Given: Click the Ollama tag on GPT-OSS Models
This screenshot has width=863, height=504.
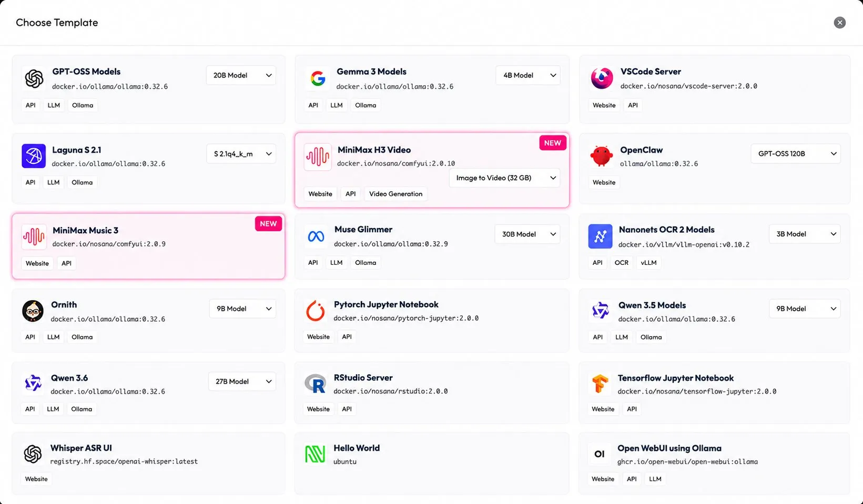Looking at the screenshot, I should 83,105.
